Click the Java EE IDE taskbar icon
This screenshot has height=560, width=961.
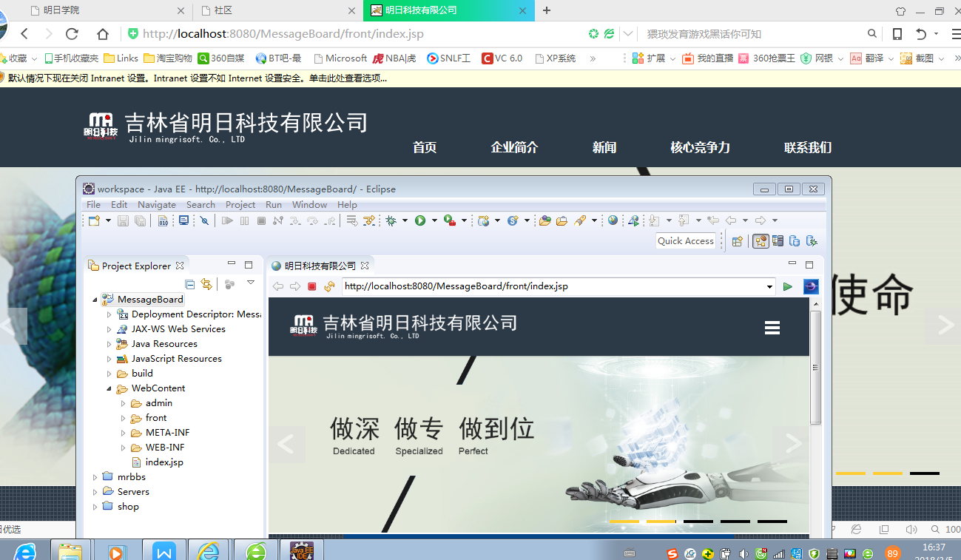[301, 550]
